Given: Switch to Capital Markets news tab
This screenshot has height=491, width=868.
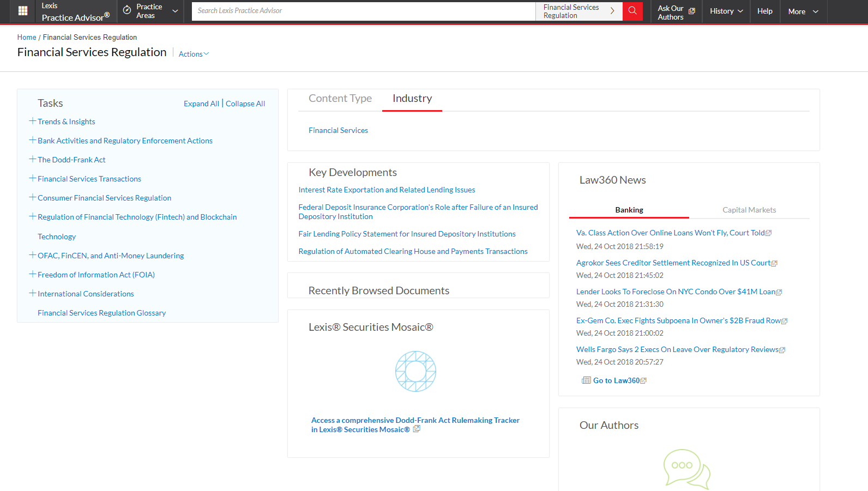Looking at the screenshot, I should [749, 210].
